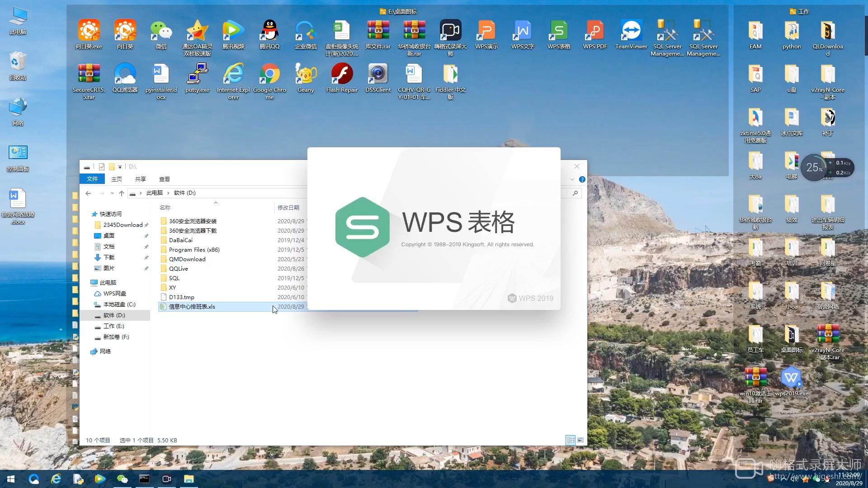The width and height of the screenshot is (868, 488).
Task: Switch Explorer to details view layout
Action: pos(571,440)
